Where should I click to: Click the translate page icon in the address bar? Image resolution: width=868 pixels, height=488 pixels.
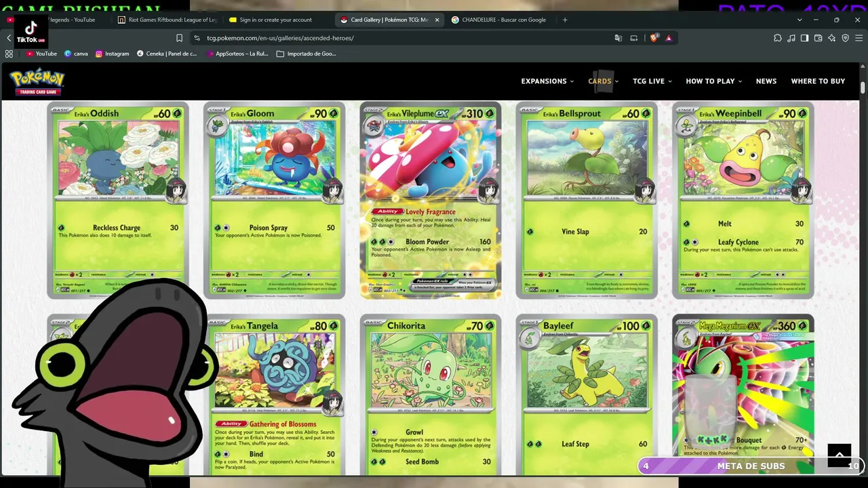pyautogui.click(x=618, y=38)
